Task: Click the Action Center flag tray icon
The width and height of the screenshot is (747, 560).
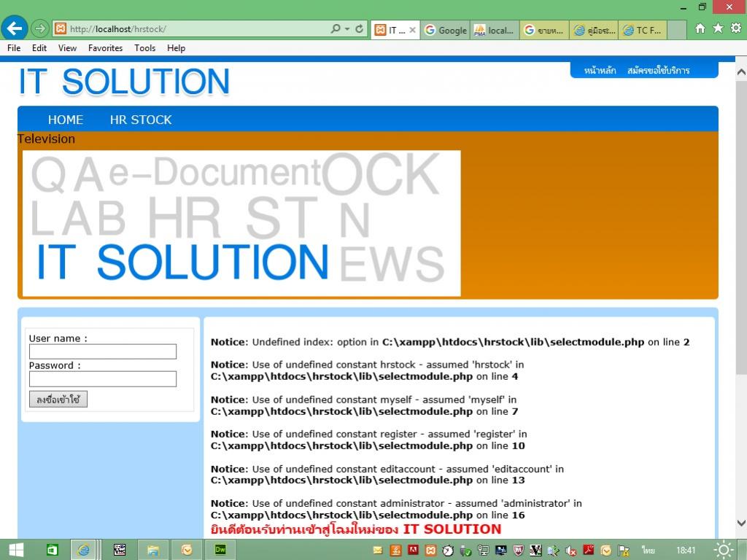Action: [x=624, y=551]
